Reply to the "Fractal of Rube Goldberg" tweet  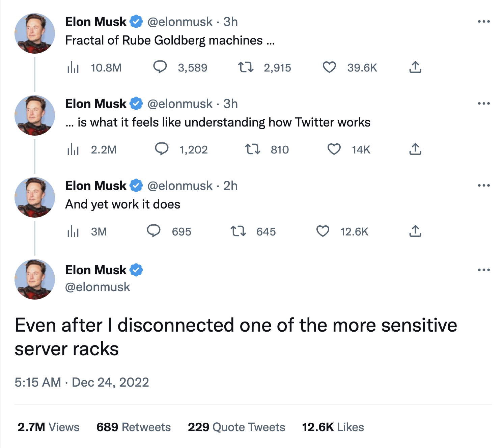pos(160,67)
